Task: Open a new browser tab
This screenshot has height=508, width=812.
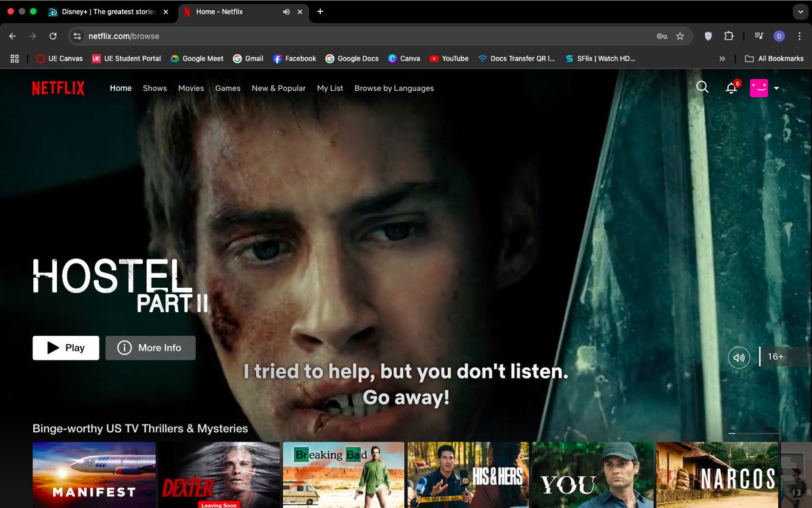Action: click(320, 12)
